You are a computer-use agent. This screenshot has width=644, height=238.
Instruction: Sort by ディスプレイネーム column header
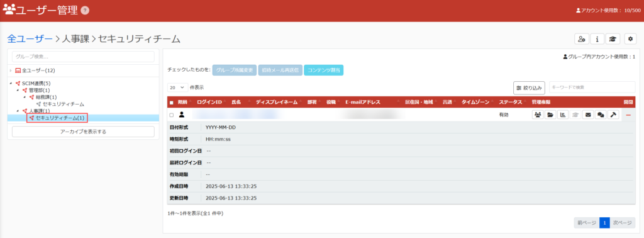click(x=277, y=103)
